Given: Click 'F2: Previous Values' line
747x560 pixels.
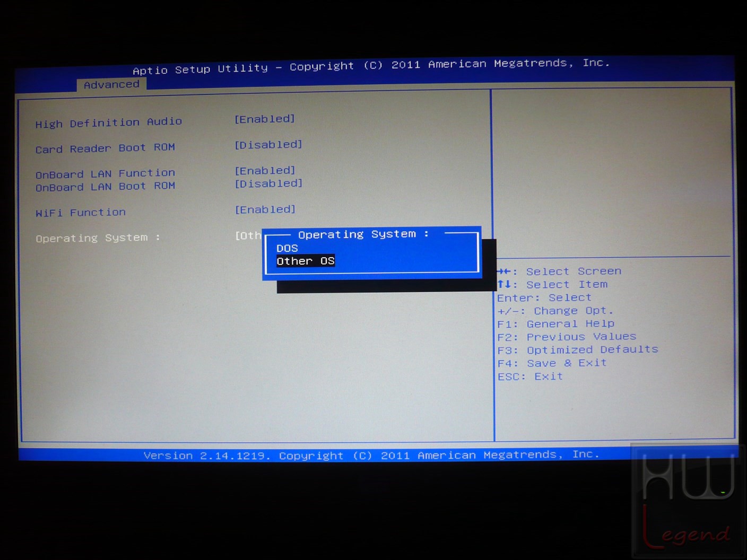Looking at the screenshot, I should click(x=567, y=337).
